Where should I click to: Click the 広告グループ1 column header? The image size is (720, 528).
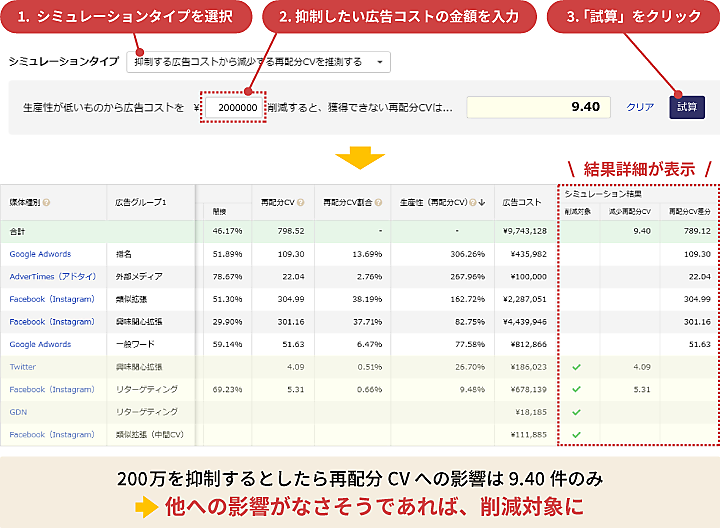pyautogui.click(x=140, y=202)
